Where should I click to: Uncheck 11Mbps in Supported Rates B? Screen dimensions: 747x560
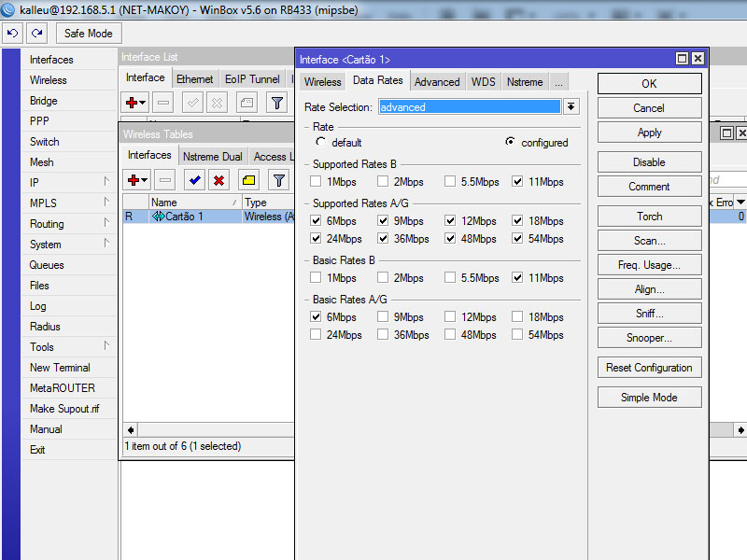(x=517, y=181)
